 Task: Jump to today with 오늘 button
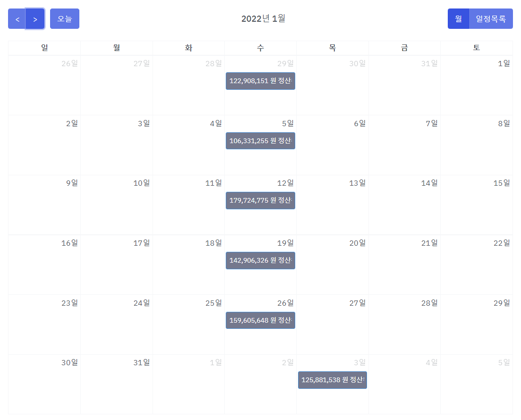coord(65,19)
